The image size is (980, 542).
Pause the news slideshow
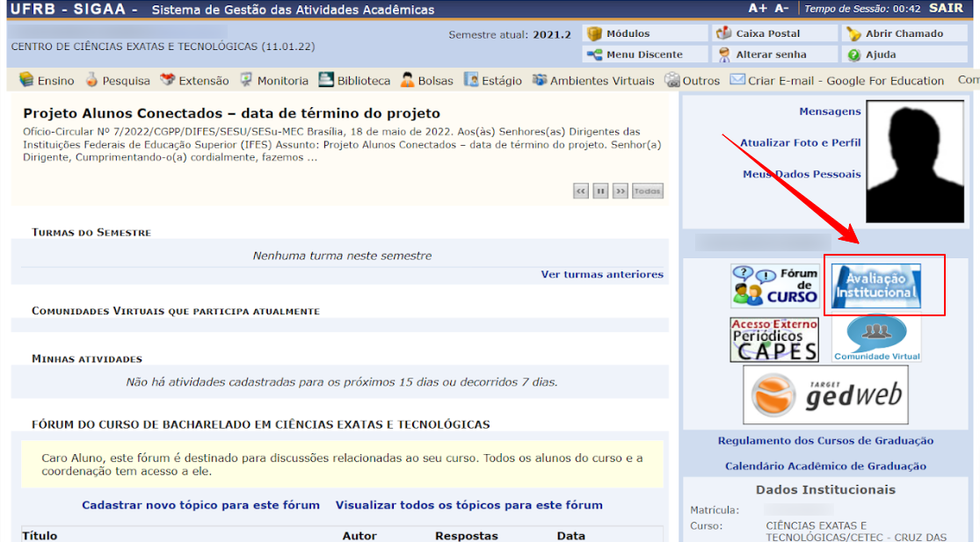(600, 191)
